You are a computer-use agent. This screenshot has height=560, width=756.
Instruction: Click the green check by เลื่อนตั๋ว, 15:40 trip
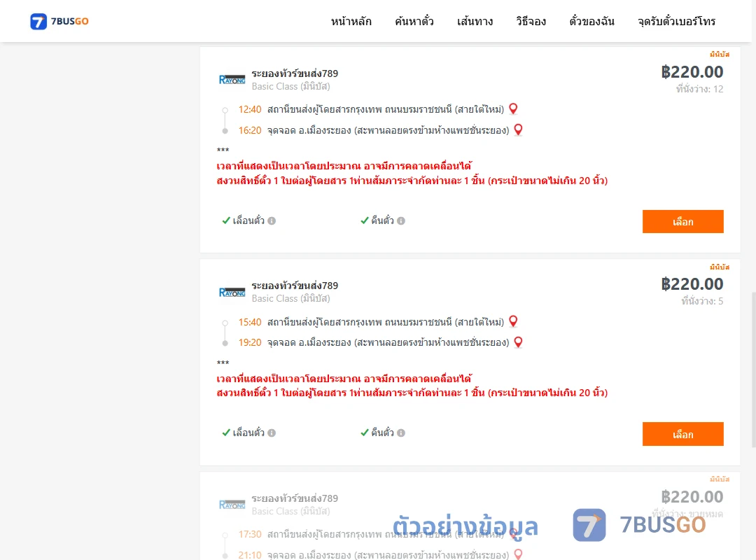point(225,433)
